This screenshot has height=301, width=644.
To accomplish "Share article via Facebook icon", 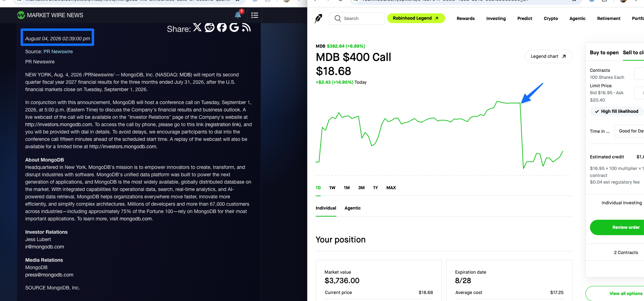I will click(222, 27).
